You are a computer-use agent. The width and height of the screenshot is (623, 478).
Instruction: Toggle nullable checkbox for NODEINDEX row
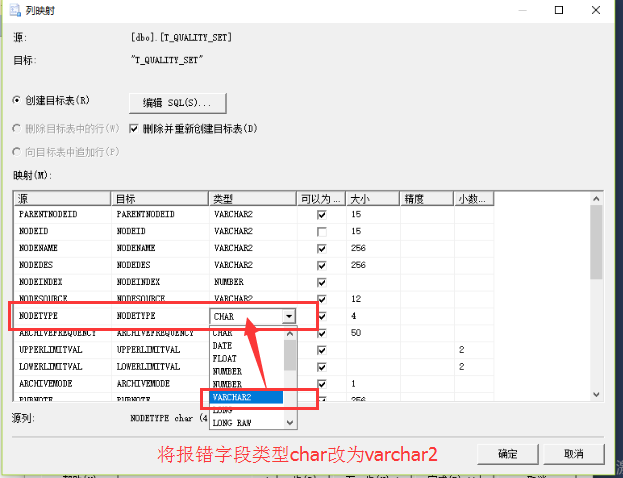click(x=321, y=283)
